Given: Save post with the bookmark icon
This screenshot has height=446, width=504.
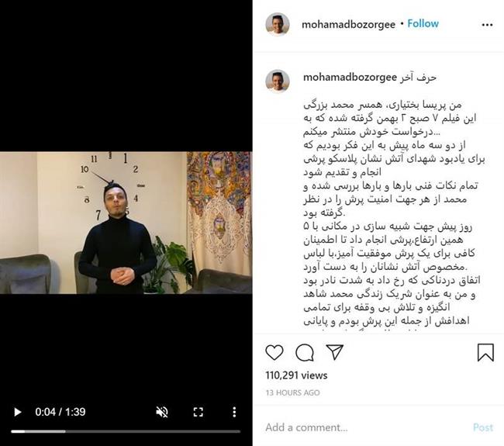Looking at the screenshot, I should click(x=485, y=352).
